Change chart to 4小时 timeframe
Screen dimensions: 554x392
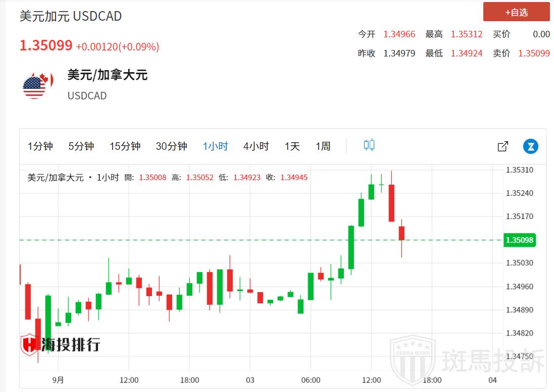[256, 146]
